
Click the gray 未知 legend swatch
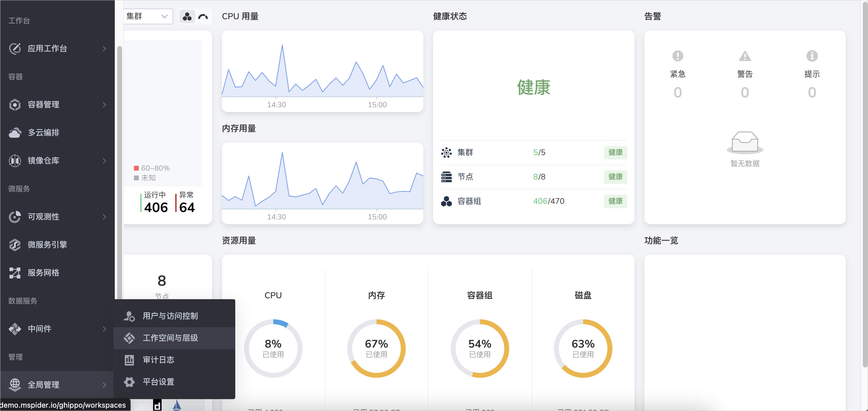coord(136,178)
